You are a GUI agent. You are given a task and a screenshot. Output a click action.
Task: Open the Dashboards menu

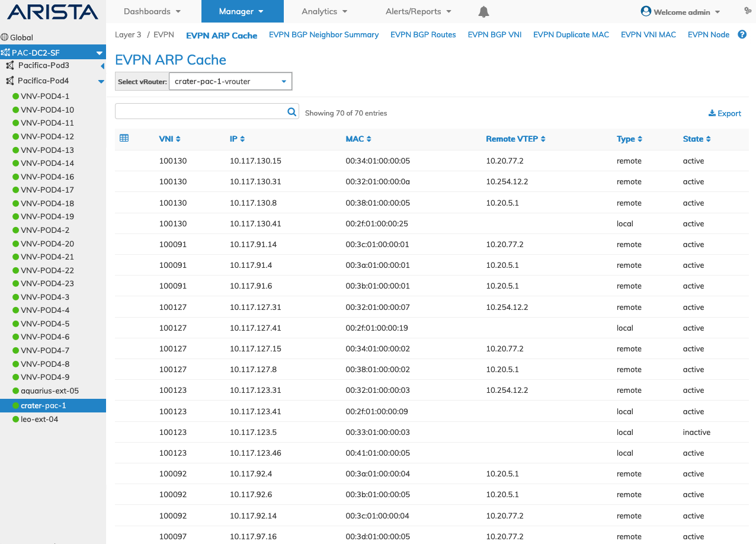tap(153, 11)
